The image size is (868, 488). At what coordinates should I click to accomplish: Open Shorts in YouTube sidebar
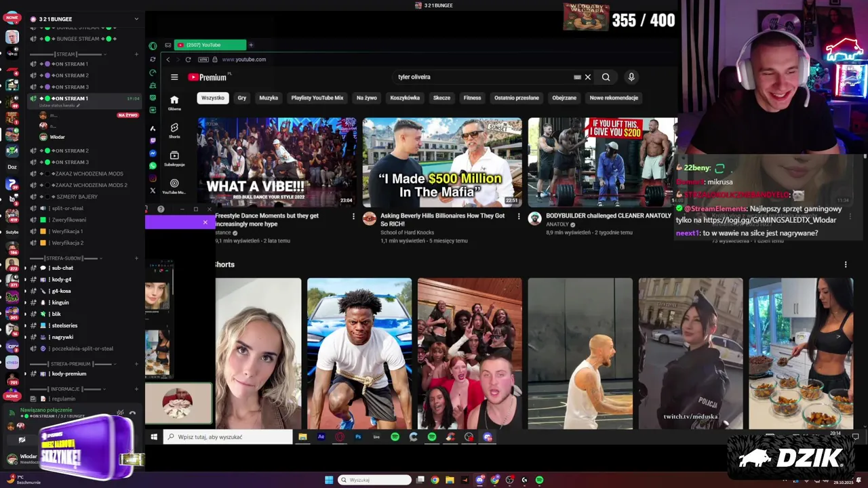tap(174, 130)
